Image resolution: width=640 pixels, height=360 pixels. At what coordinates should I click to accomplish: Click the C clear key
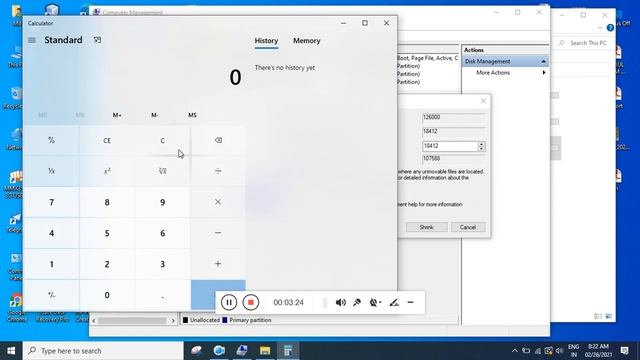(162, 140)
